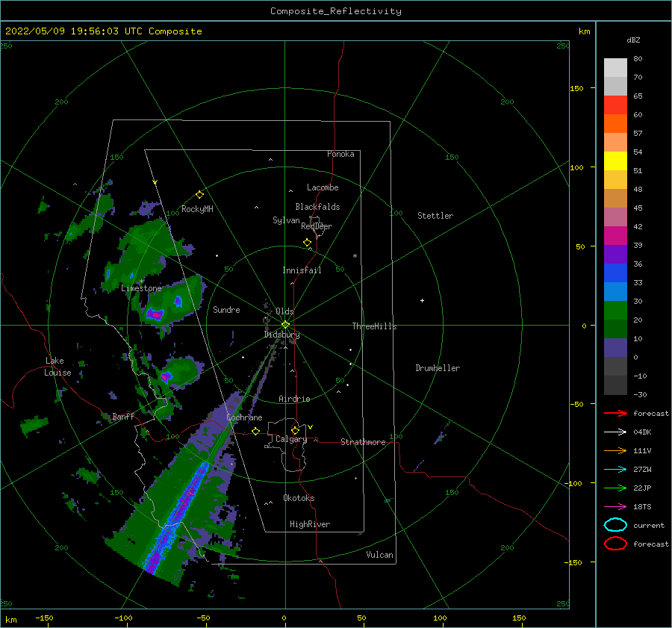The width and height of the screenshot is (672, 628).
Task: Click the green 22JP arrow icon
Action: tap(615, 488)
